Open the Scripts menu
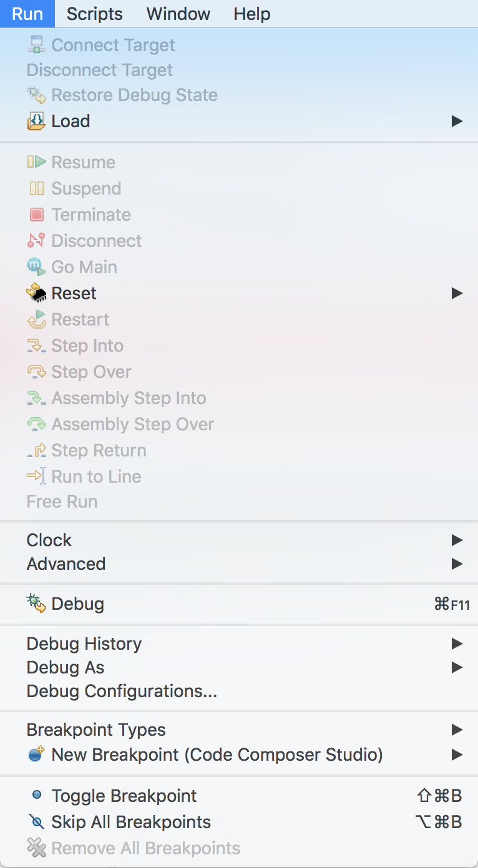The width and height of the screenshot is (478, 868). coord(94,14)
